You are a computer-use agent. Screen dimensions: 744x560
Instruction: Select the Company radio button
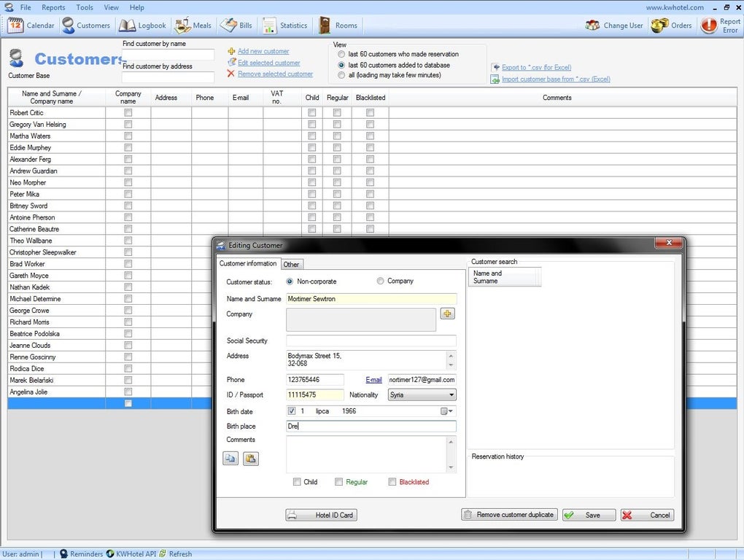pyautogui.click(x=381, y=281)
